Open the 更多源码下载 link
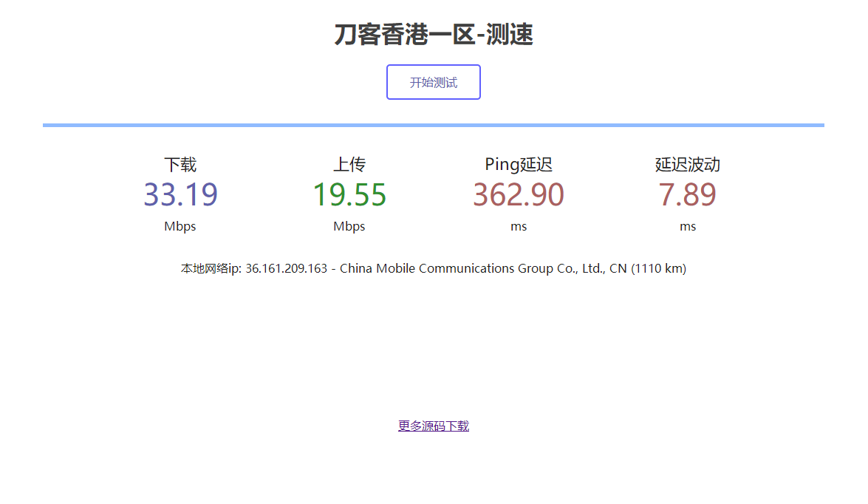This screenshot has width=868, height=504. [x=433, y=425]
